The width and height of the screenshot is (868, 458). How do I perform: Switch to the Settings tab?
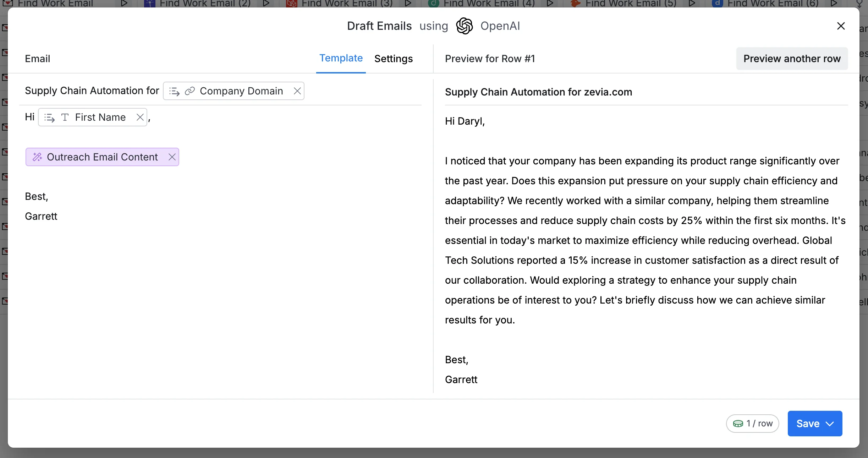click(394, 59)
